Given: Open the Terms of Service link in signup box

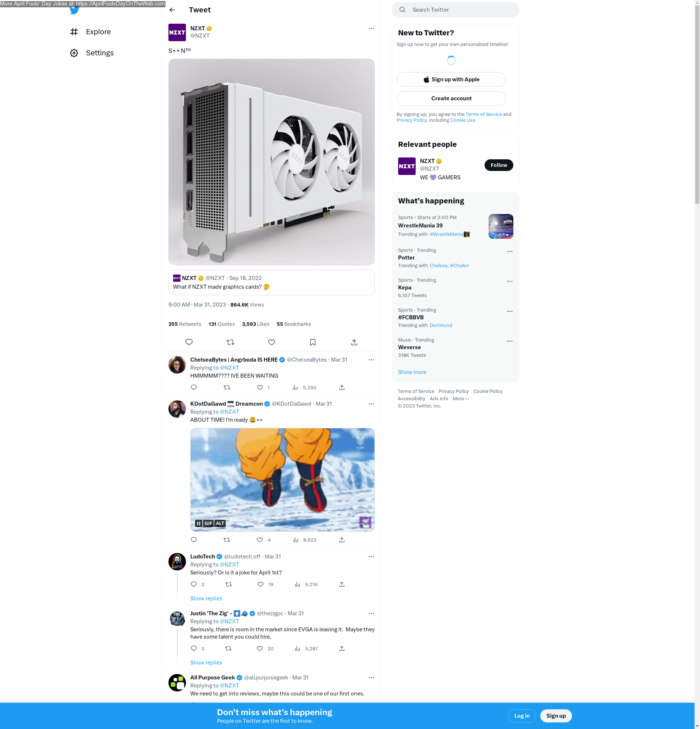Looking at the screenshot, I should click(483, 114).
